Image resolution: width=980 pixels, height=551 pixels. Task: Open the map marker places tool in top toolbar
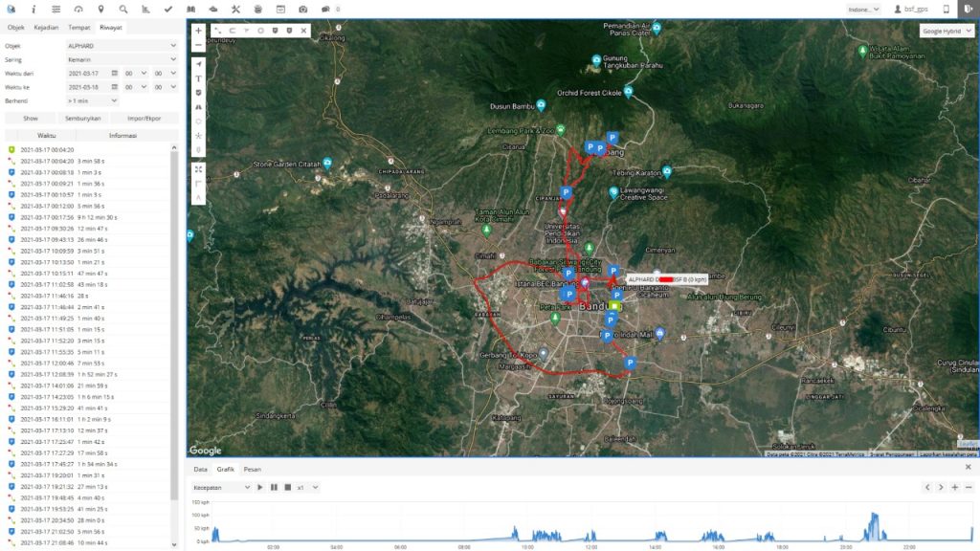coord(101,9)
